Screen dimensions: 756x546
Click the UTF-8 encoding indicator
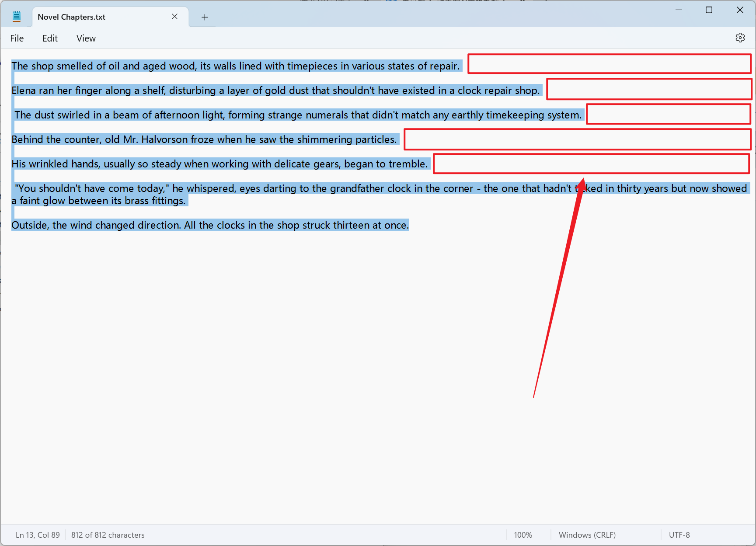(x=679, y=535)
